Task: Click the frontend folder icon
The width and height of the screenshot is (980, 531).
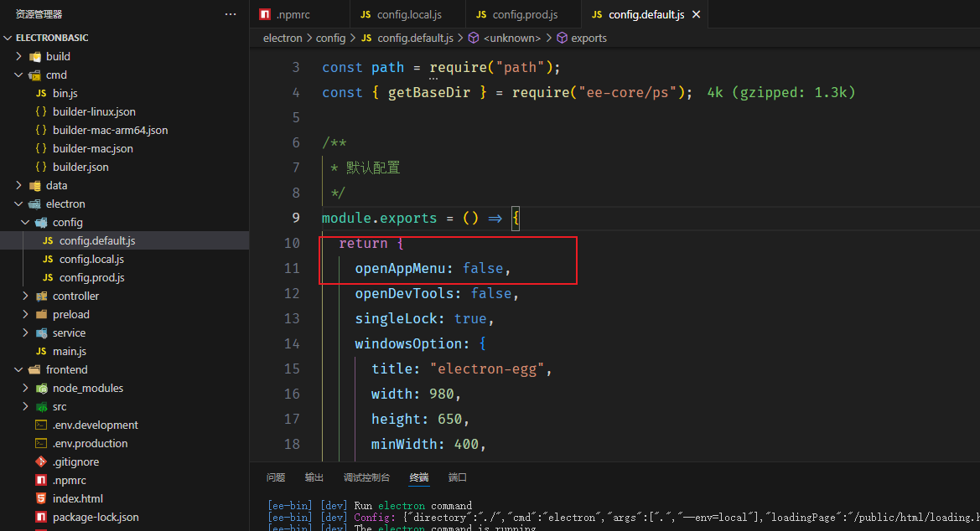Action: pos(35,370)
